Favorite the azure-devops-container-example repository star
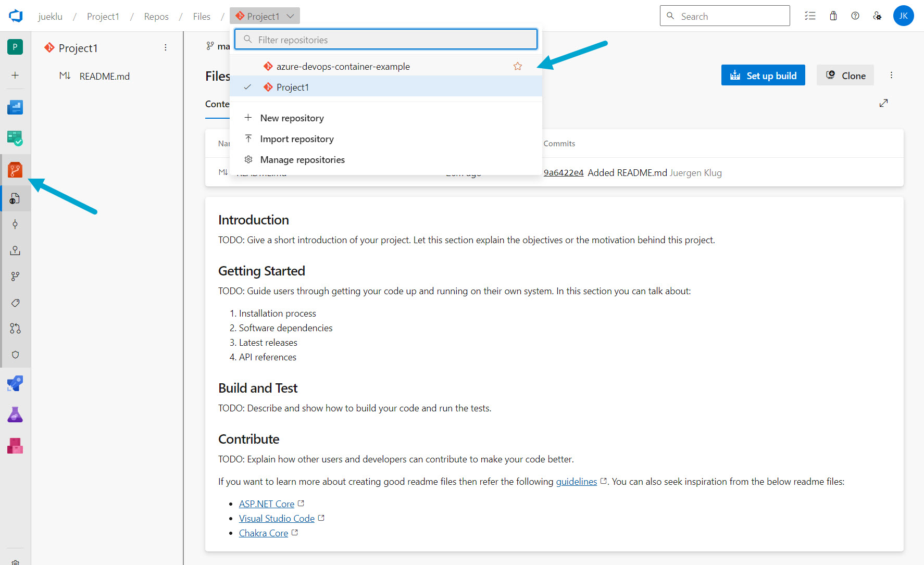 point(517,66)
